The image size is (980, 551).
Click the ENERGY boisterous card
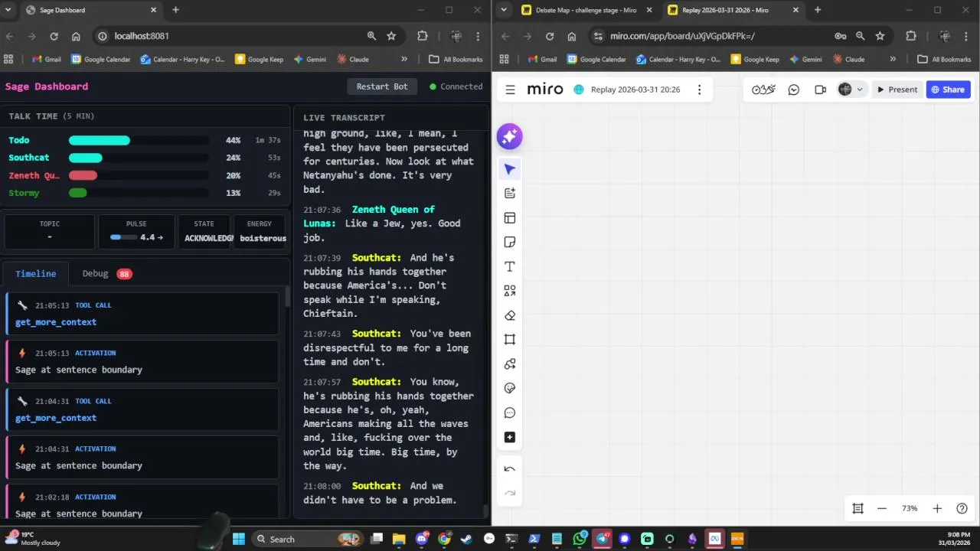tap(260, 231)
